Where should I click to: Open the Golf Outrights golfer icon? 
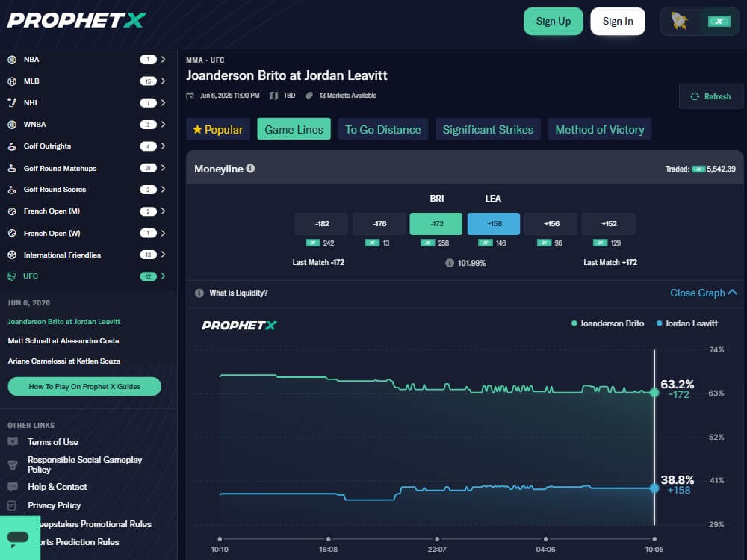coord(12,146)
